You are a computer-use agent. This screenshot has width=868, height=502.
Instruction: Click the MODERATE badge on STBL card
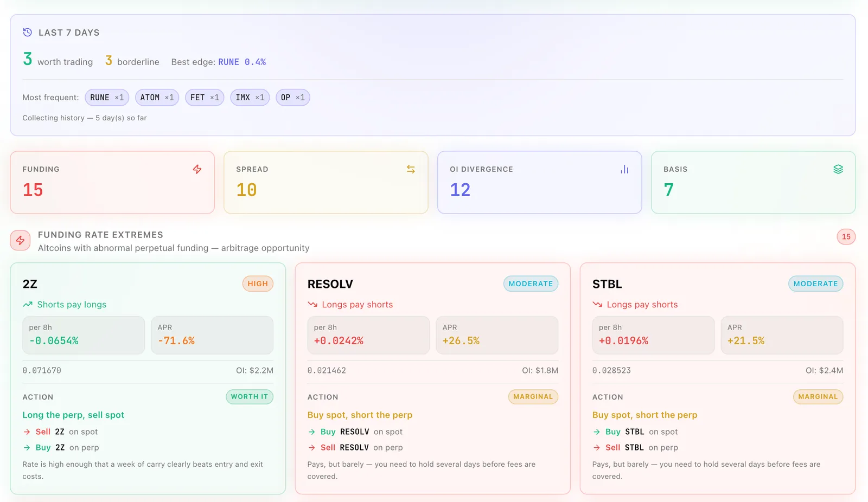[x=815, y=284]
